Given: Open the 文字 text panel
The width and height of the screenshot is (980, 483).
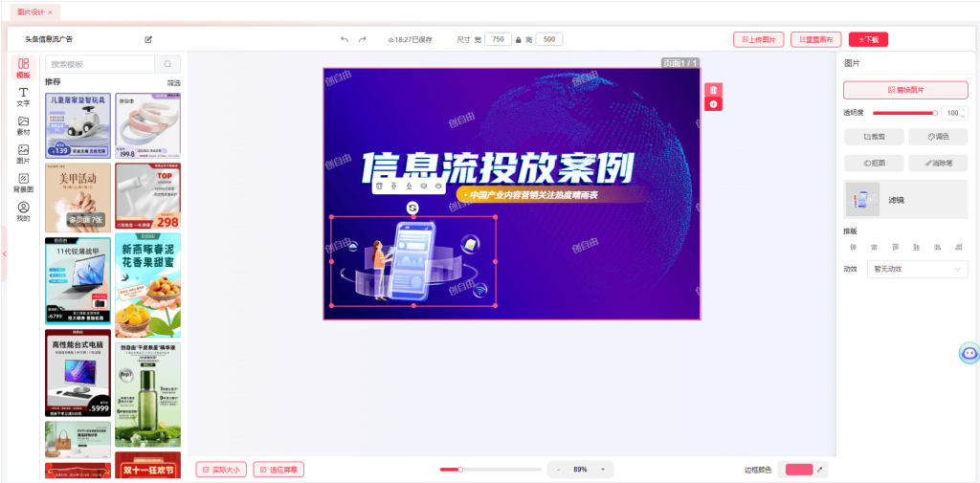Looking at the screenshot, I should pos(23,97).
